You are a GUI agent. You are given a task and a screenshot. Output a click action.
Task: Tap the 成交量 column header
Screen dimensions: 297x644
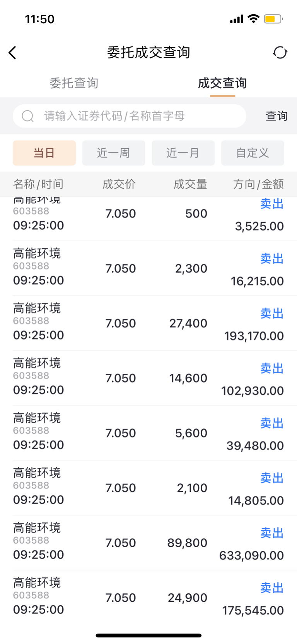pos(190,184)
